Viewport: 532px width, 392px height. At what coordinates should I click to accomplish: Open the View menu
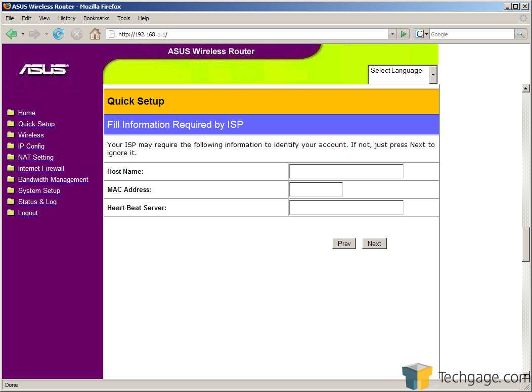coord(45,18)
